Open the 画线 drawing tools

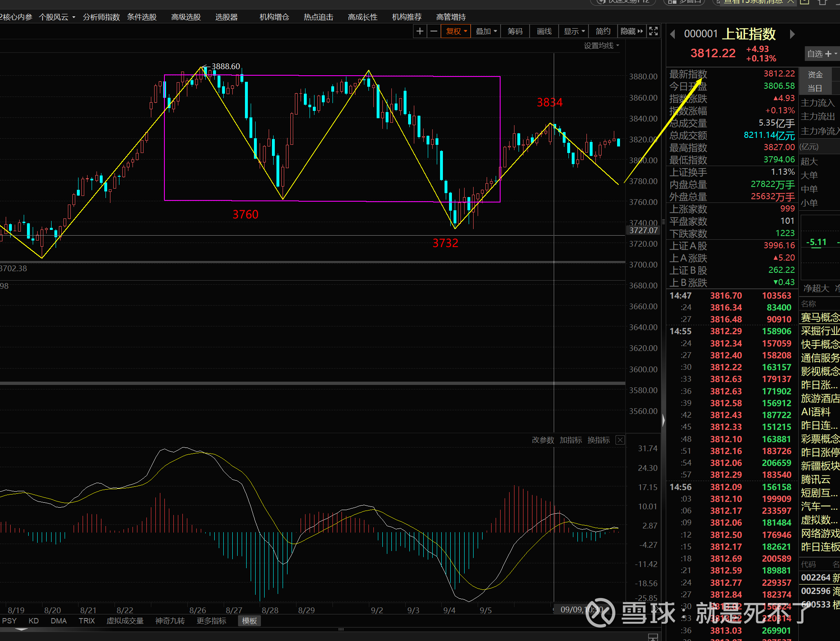(x=544, y=31)
